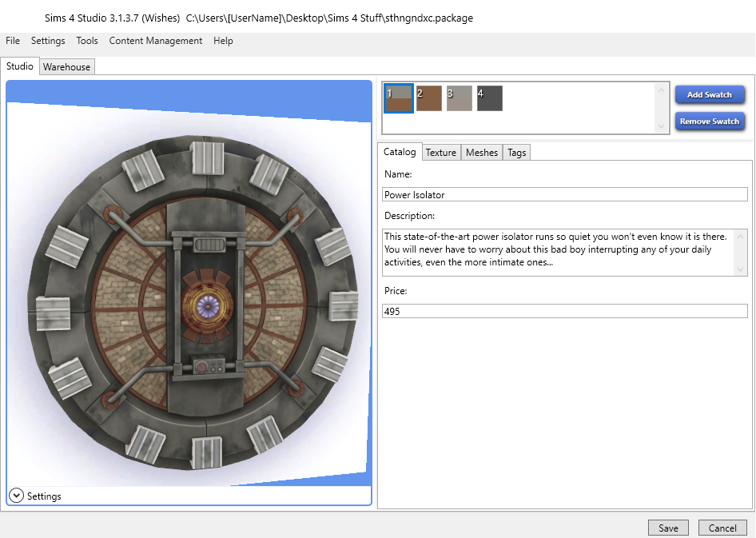Select swatch 1 thumbnail
The width and height of the screenshot is (756, 538).
(399, 98)
